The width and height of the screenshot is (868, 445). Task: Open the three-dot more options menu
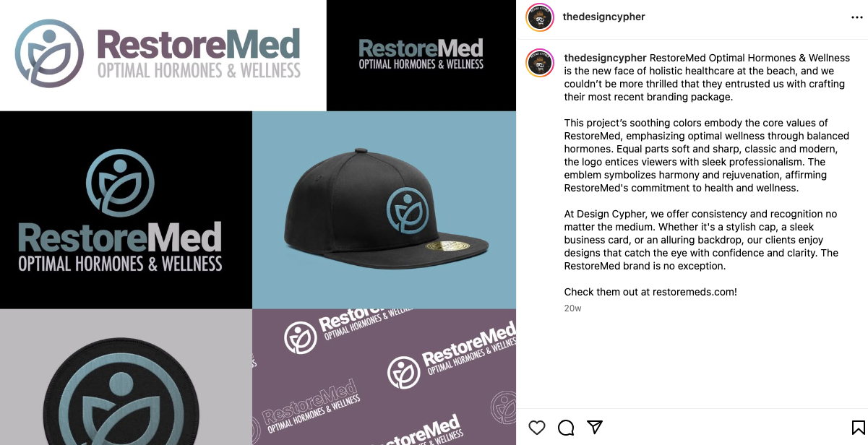pyautogui.click(x=857, y=17)
